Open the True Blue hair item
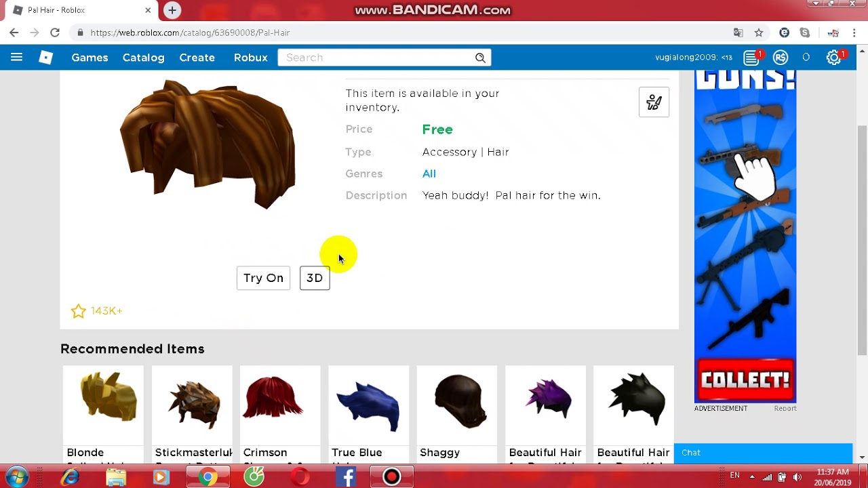The image size is (868, 488). click(368, 413)
